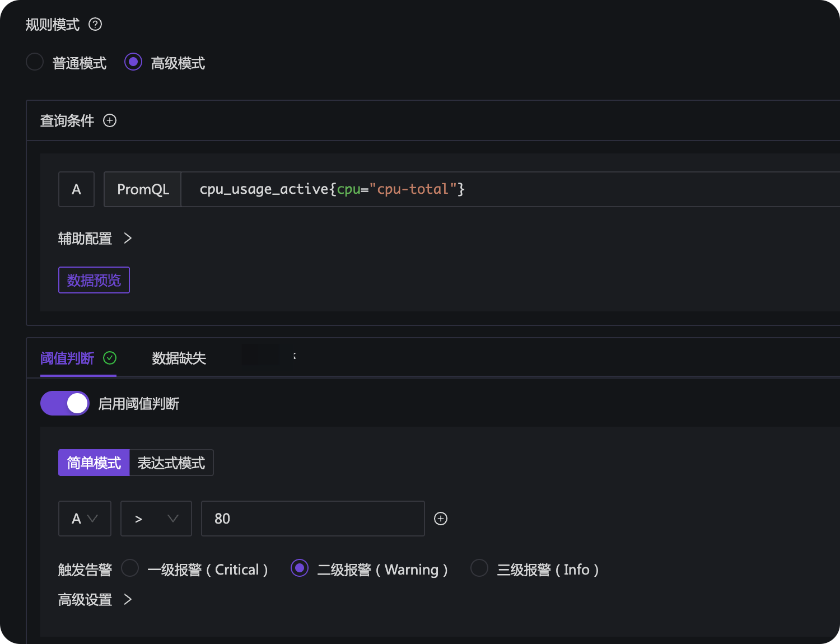
Task: Disable the 启用阈值判断 toggle switch
Action: [x=65, y=403]
